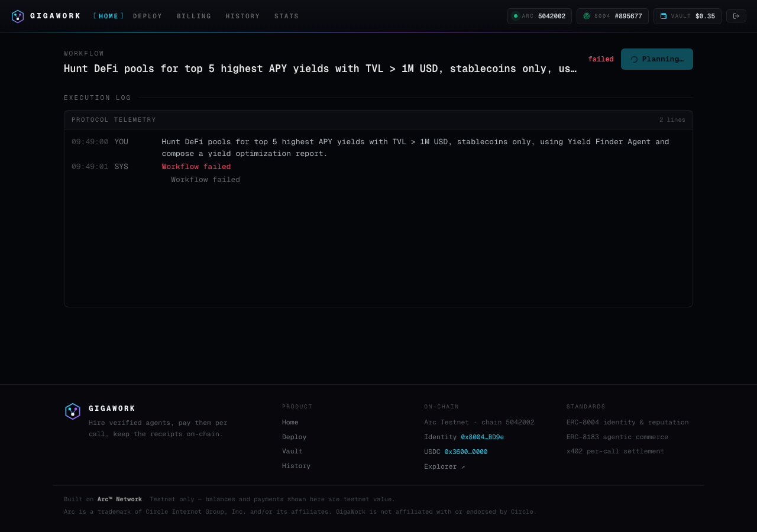
Task: Open the Explorer external link
Action: pos(445,467)
